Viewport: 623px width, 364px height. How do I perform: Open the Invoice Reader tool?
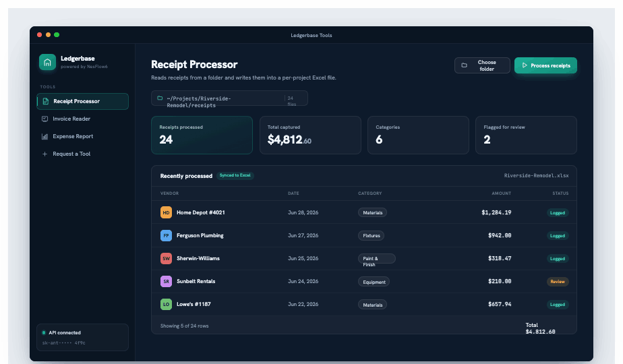click(x=83, y=119)
